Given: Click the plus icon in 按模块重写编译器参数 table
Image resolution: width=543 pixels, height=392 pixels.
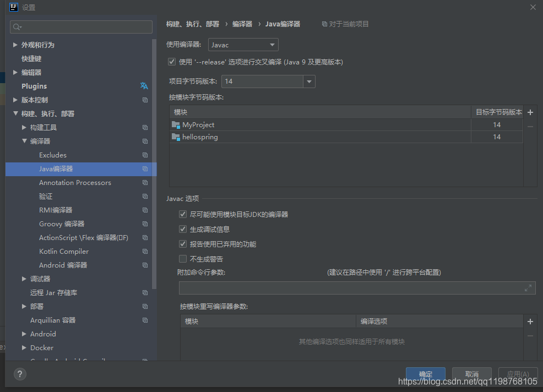Looking at the screenshot, I should pos(530,322).
